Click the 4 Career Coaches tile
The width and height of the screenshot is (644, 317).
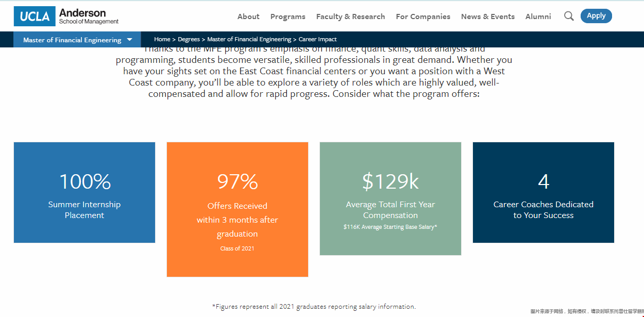[544, 192]
